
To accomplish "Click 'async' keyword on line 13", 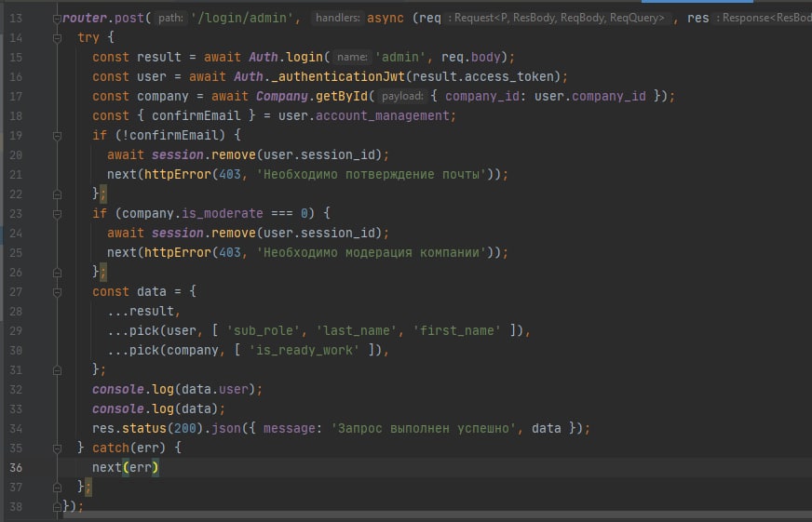I will pyautogui.click(x=386, y=18).
